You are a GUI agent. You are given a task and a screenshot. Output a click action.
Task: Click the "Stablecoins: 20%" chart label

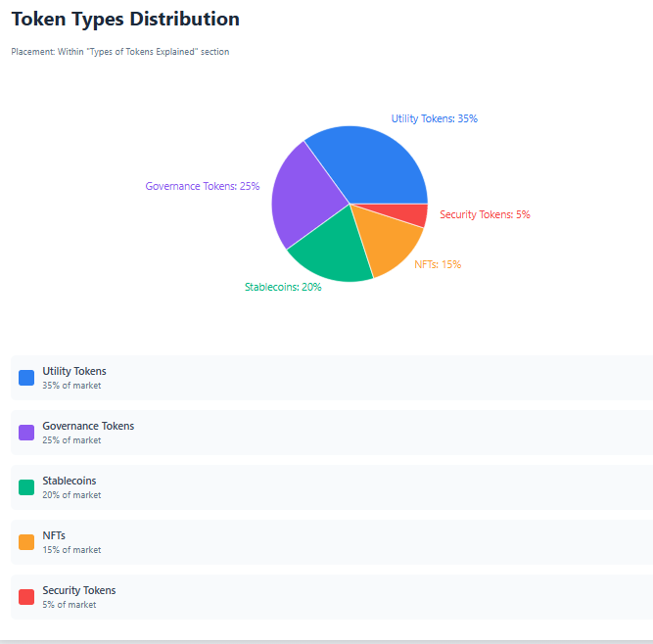(x=282, y=287)
